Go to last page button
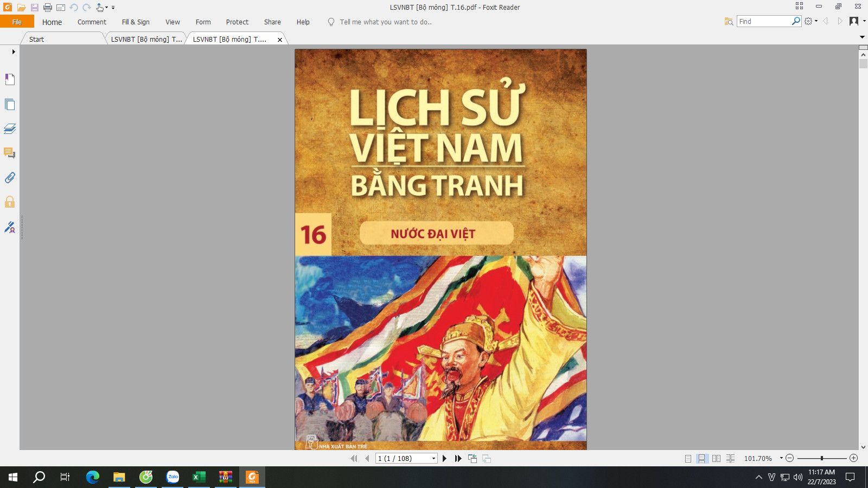This screenshot has width=868, height=488. tap(458, 459)
